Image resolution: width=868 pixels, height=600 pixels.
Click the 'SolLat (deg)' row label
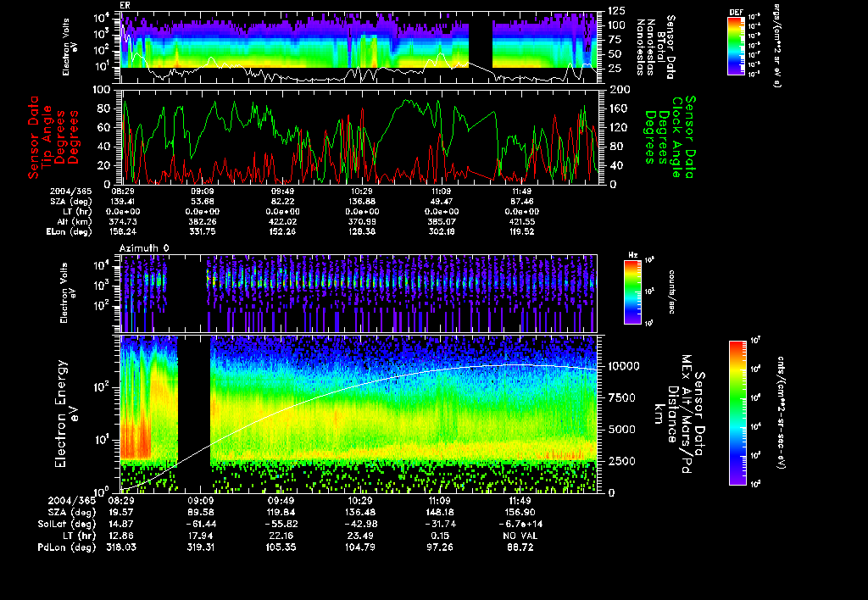pyautogui.click(x=66, y=524)
